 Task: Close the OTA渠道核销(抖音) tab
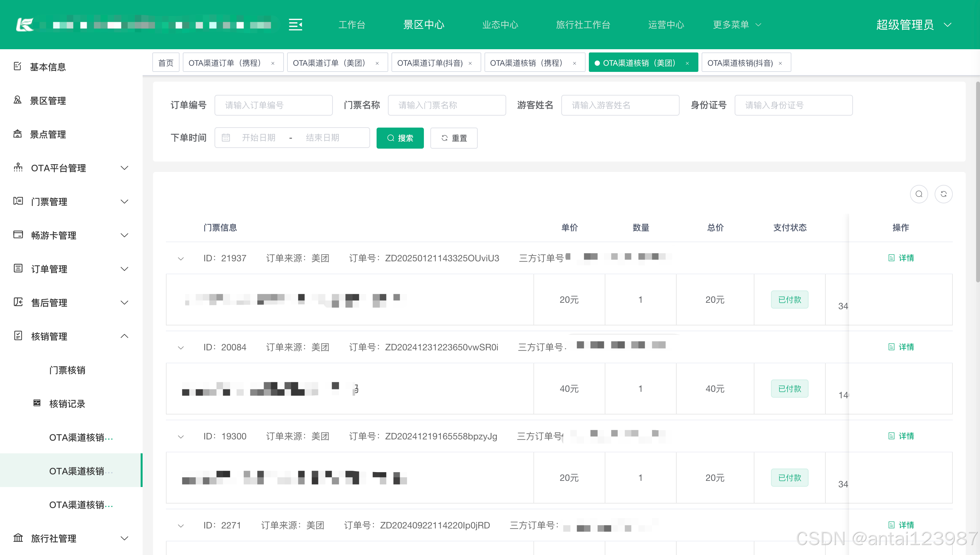780,63
